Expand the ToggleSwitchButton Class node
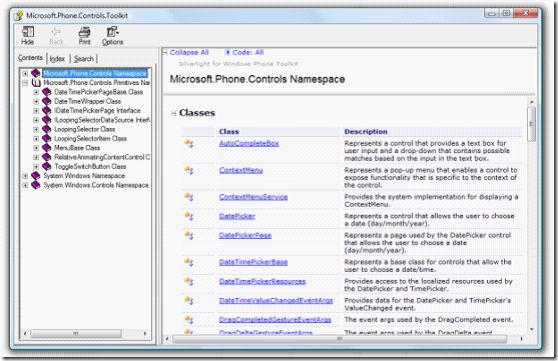This screenshot has width=558, height=361. click(x=36, y=166)
